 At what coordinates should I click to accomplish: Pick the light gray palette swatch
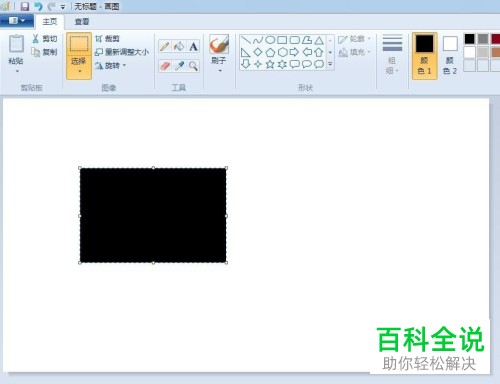[482, 52]
